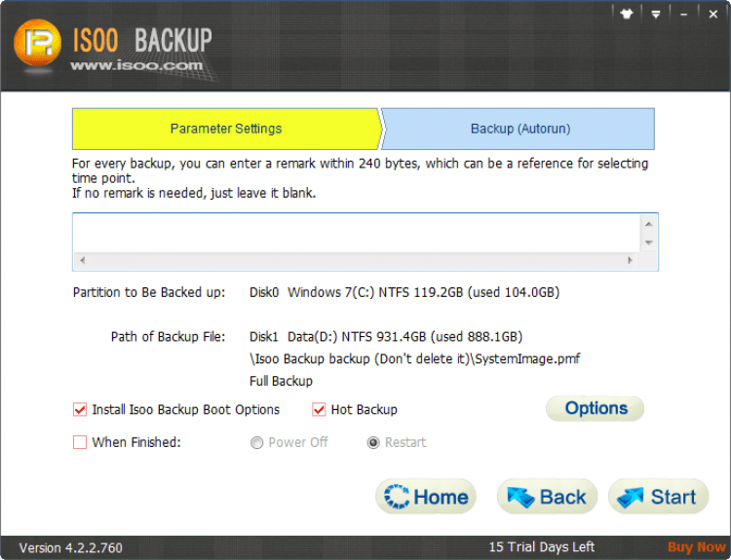Open the title bar dropdown menu arrow

(x=656, y=14)
